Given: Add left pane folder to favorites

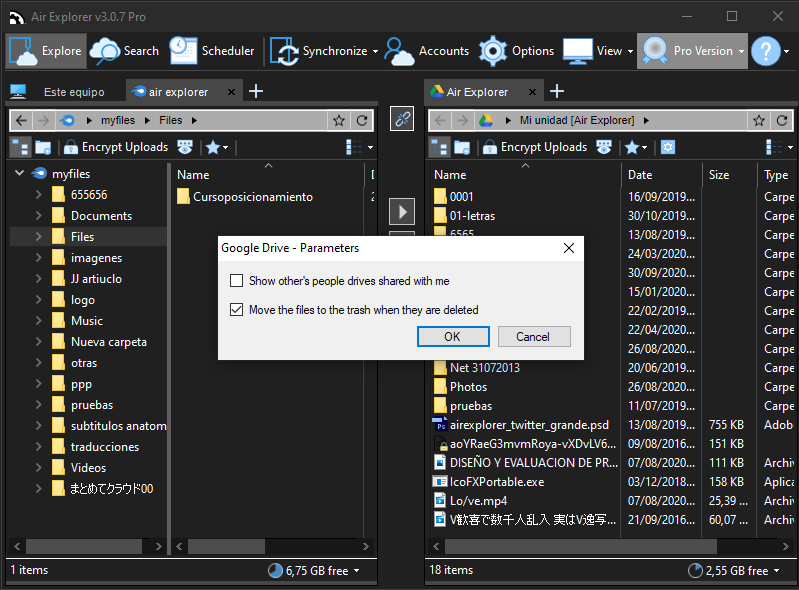Looking at the screenshot, I should [x=339, y=120].
